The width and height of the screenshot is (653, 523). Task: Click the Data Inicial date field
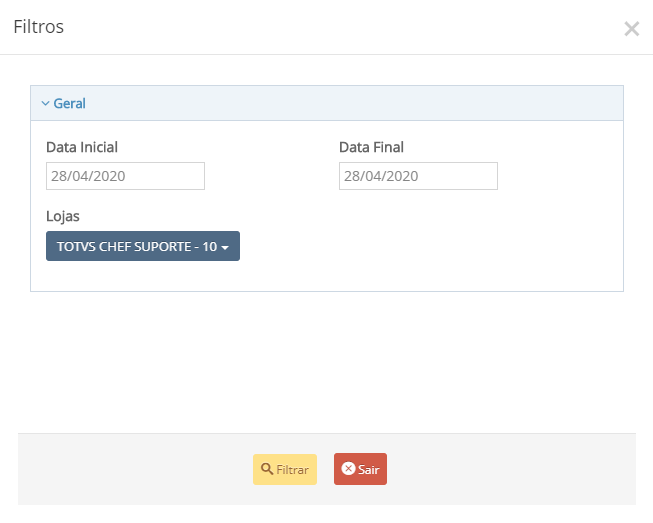(125, 176)
